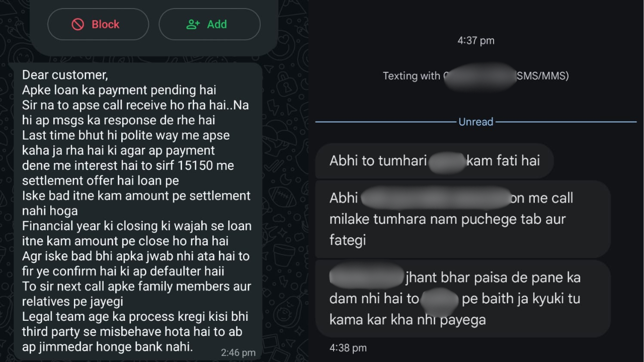Select the first SMS bubble starting "Abhi to"
The height and width of the screenshot is (362, 644).
tap(434, 161)
